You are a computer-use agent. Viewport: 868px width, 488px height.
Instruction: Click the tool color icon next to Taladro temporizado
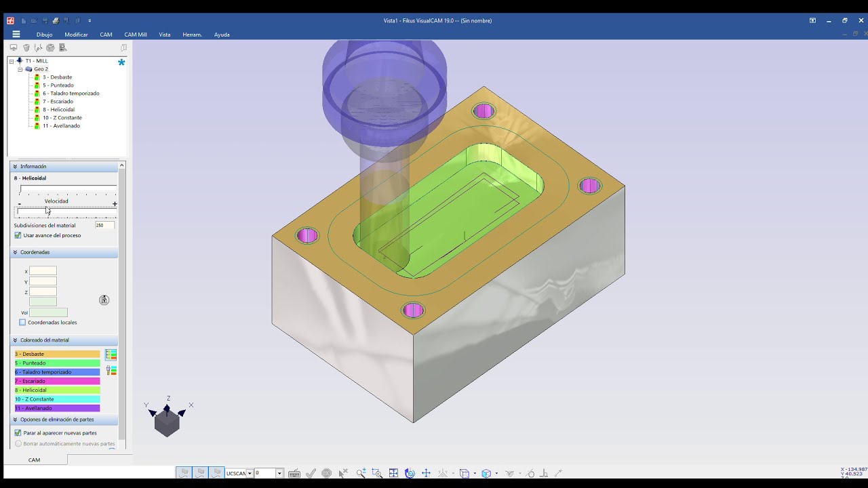point(111,371)
